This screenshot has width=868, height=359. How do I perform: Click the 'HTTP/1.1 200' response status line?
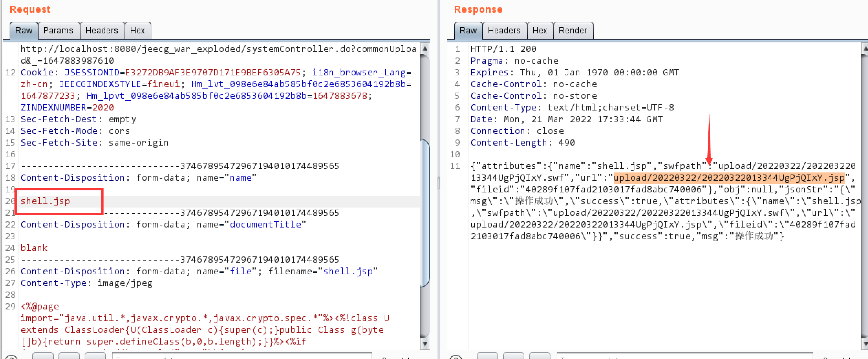pyautogui.click(x=504, y=49)
